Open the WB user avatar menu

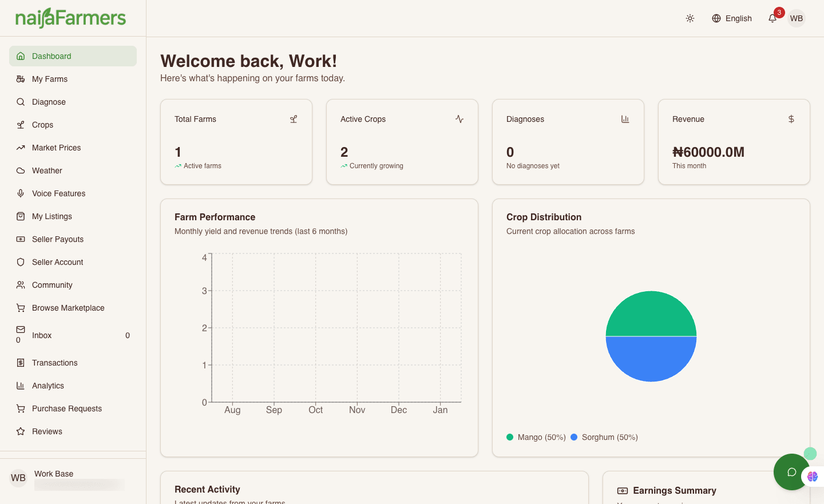(796, 18)
